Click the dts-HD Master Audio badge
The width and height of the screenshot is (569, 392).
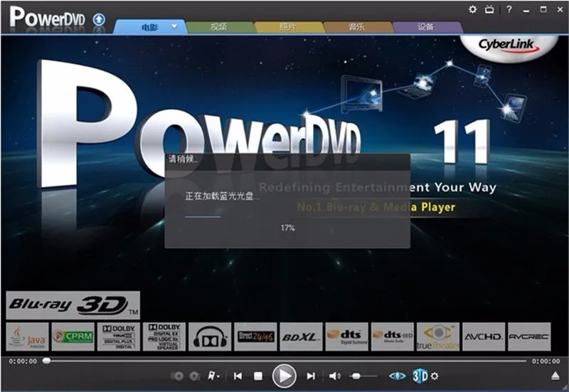click(x=393, y=337)
